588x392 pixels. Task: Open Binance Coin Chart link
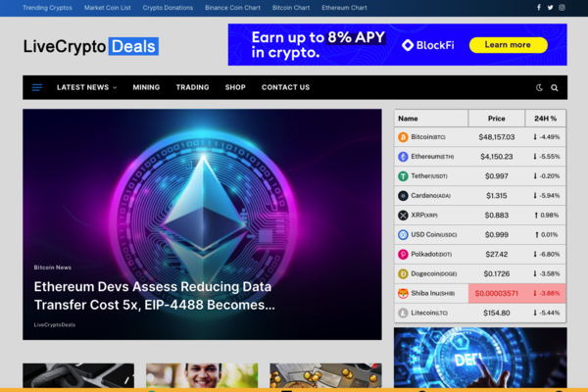click(232, 8)
